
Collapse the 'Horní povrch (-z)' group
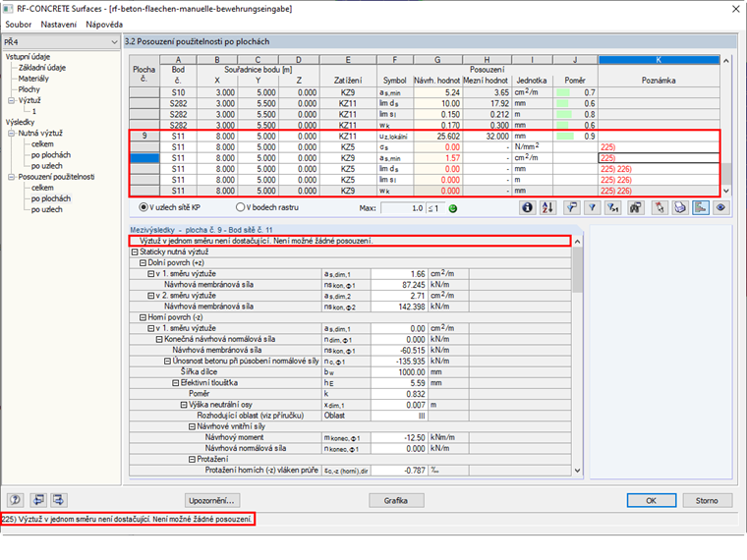click(x=143, y=317)
